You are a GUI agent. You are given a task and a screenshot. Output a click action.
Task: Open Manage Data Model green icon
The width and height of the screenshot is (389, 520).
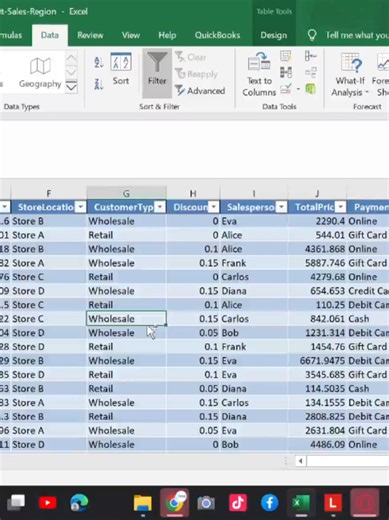[x=311, y=89]
